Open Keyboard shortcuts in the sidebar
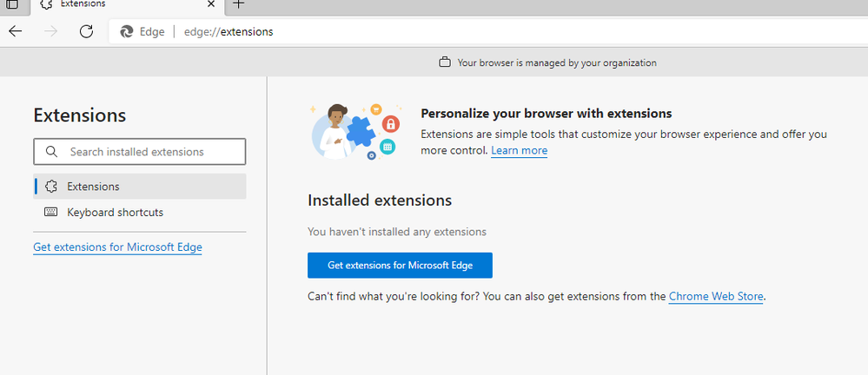Viewport: 868px width, 375px height. [115, 212]
